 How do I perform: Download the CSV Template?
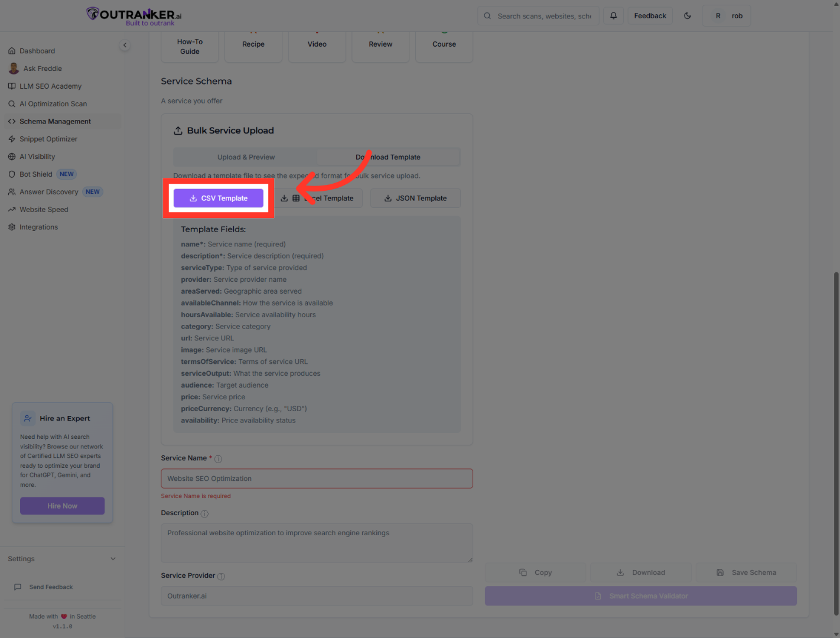[218, 198]
